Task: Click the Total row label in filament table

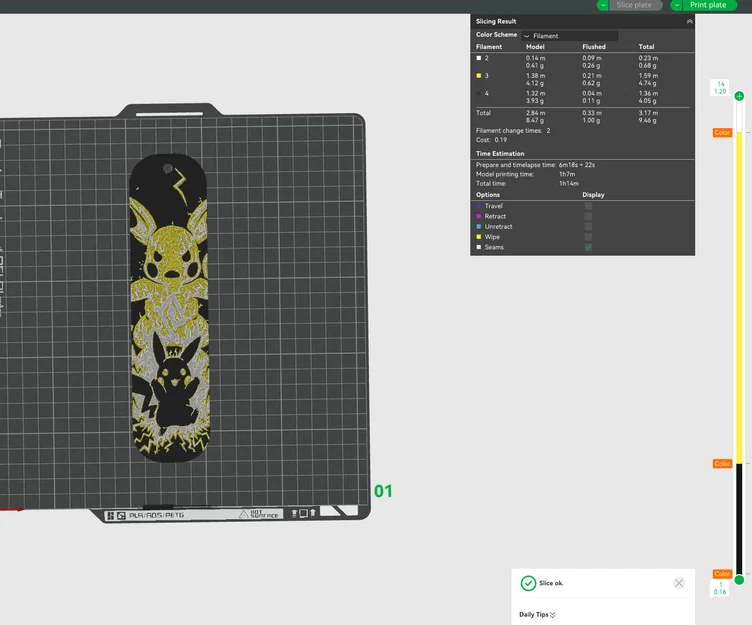Action: coord(483,113)
